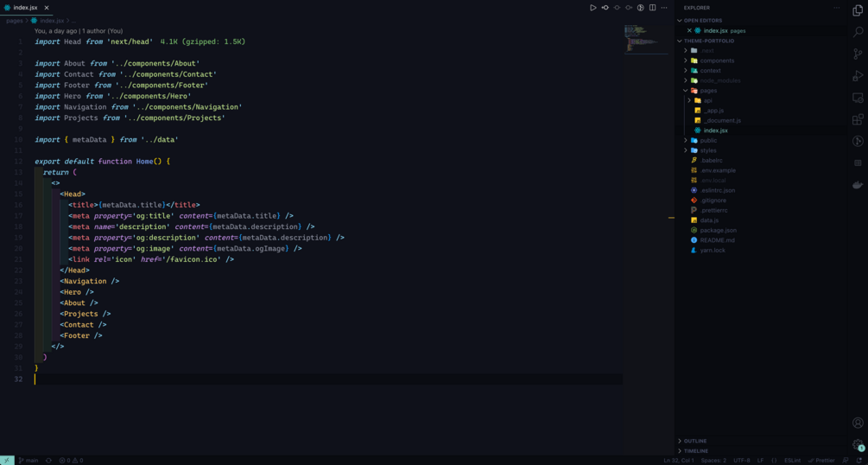Collapse the THEME-PORTFOLIO folder section

tap(761, 41)
